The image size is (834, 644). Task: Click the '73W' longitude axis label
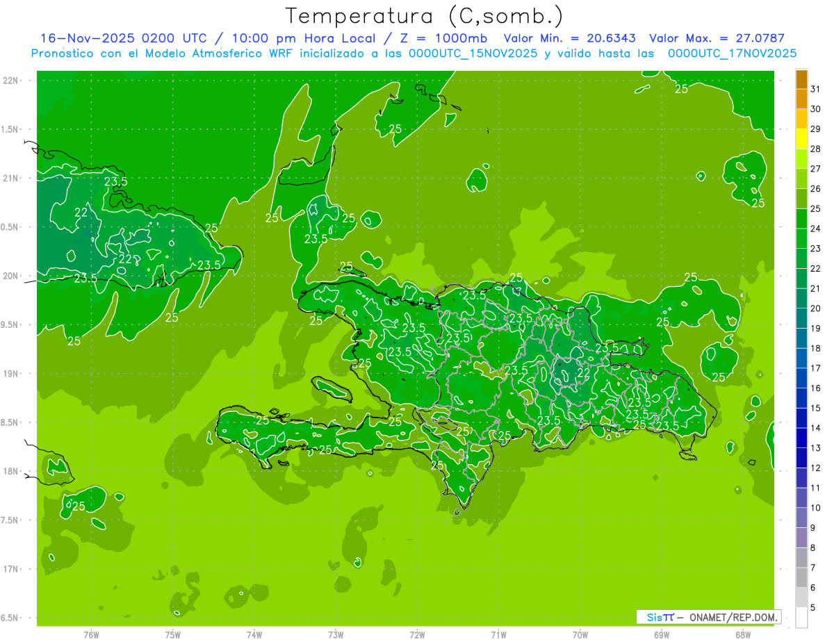pos(336,635)
